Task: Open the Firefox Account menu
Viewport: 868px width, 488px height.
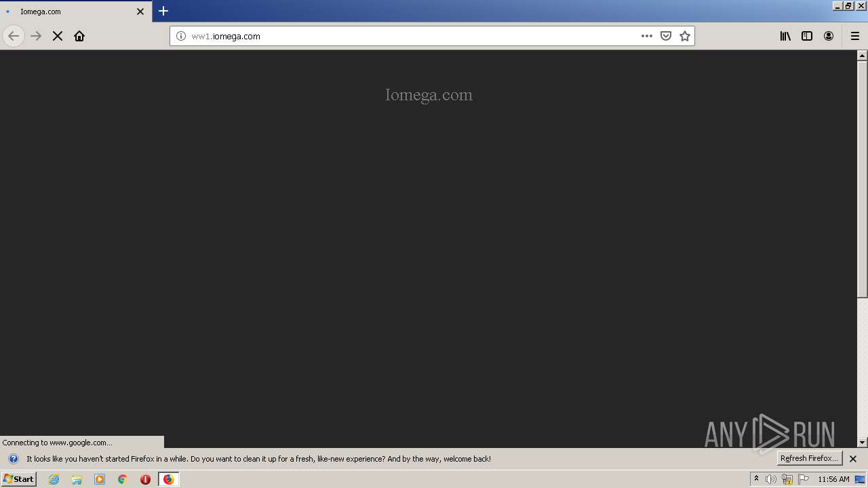Action: point(829,36)
